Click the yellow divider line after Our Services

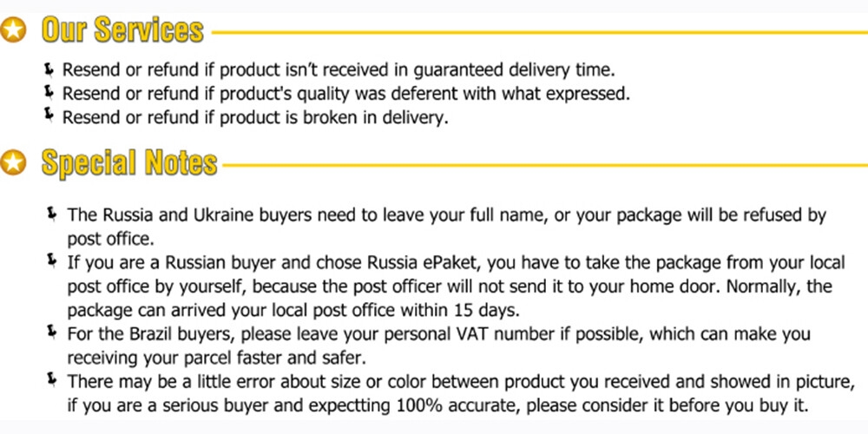538,33
